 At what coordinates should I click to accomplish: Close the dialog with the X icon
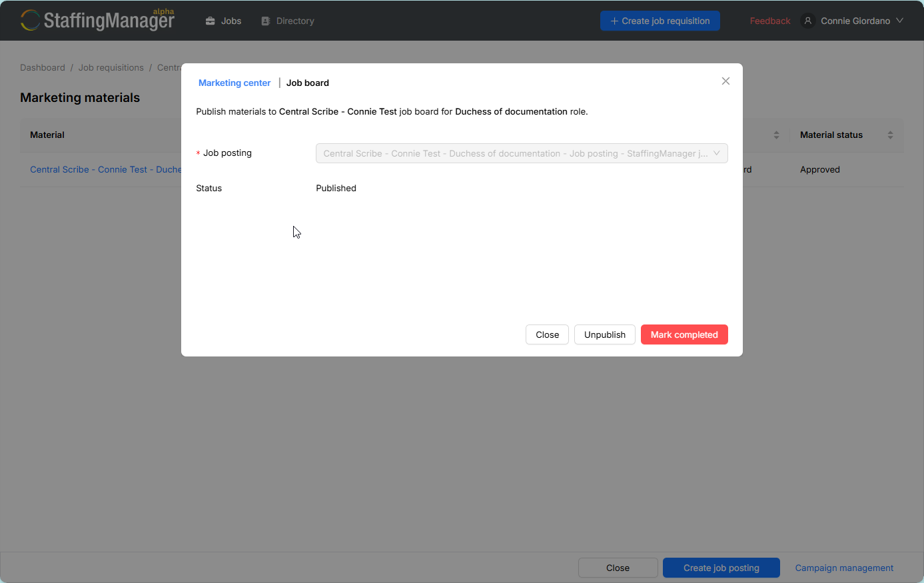pyautogui.click(x=725, y=81)
